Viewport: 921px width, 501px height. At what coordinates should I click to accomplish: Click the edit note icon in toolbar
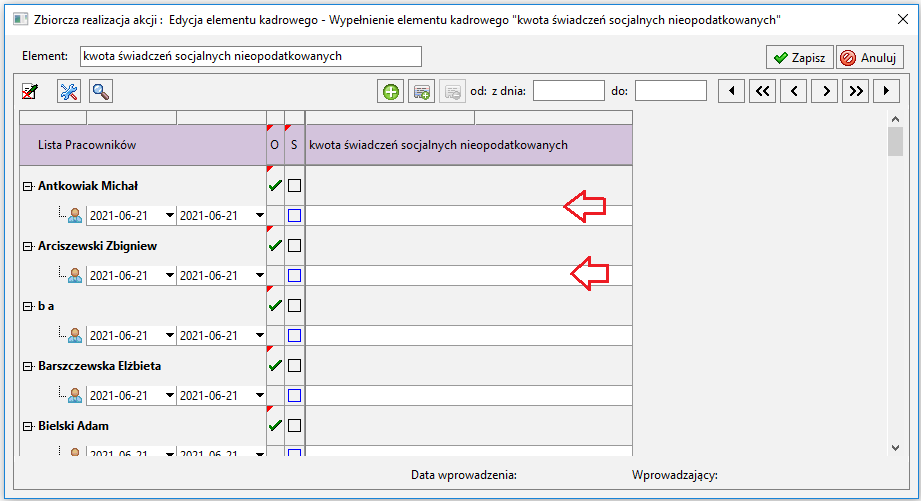point(30,92)
